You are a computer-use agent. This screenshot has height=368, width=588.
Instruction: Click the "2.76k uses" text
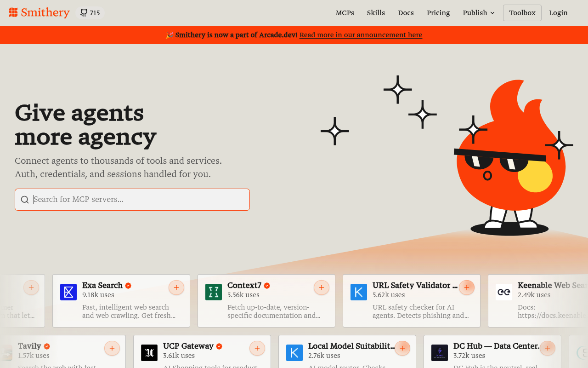pos(324,356)
